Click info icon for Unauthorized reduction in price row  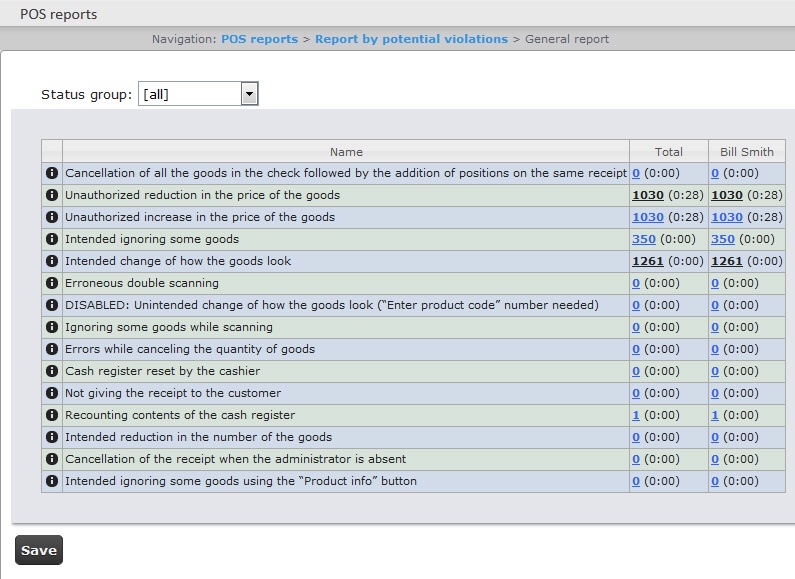click(x=52, y=195)
